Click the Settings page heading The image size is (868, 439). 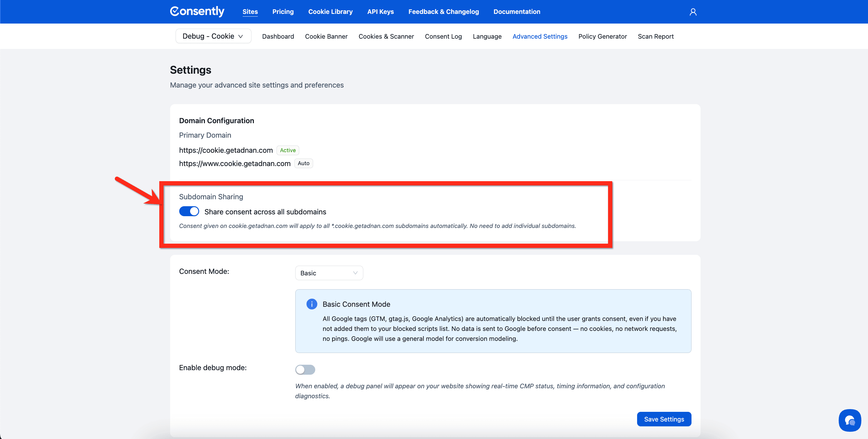(190, 70)
